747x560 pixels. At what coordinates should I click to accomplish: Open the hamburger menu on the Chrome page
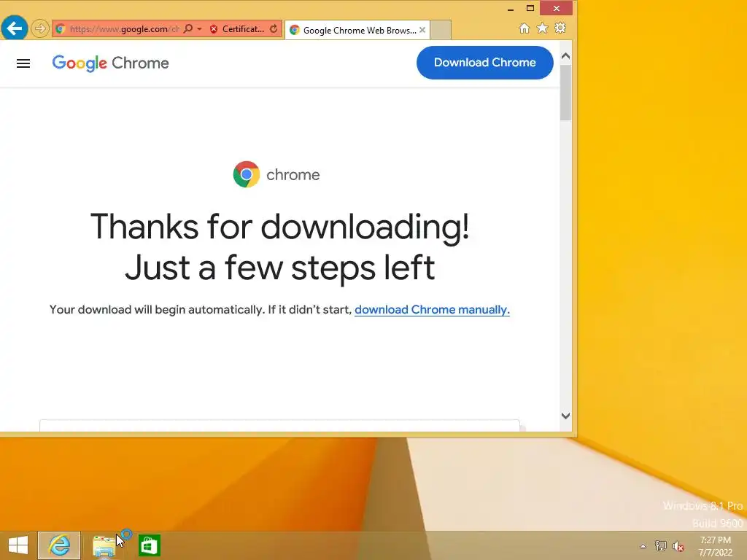coord(23,63)
